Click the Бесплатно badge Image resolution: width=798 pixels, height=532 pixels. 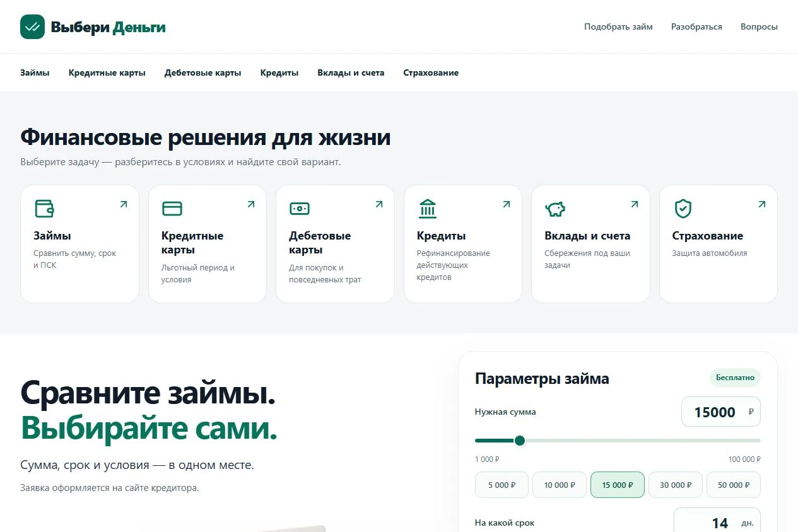click(735, 378)
